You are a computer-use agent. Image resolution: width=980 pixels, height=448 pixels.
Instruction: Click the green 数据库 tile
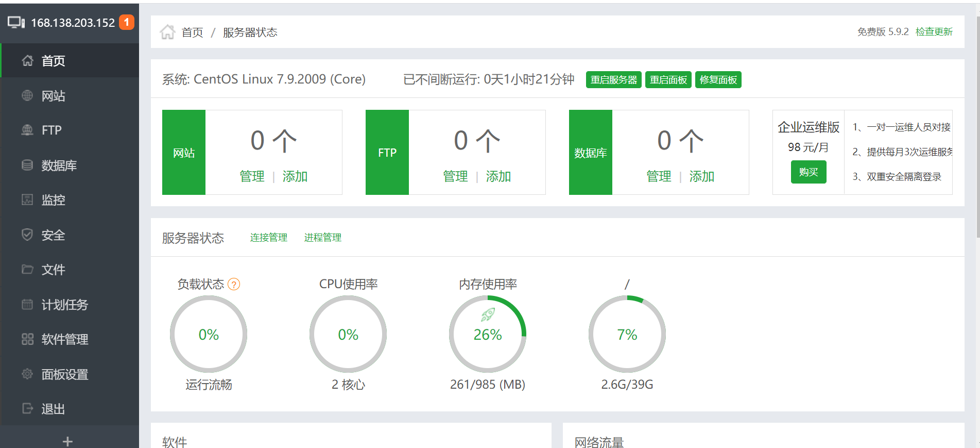[591, 153]
